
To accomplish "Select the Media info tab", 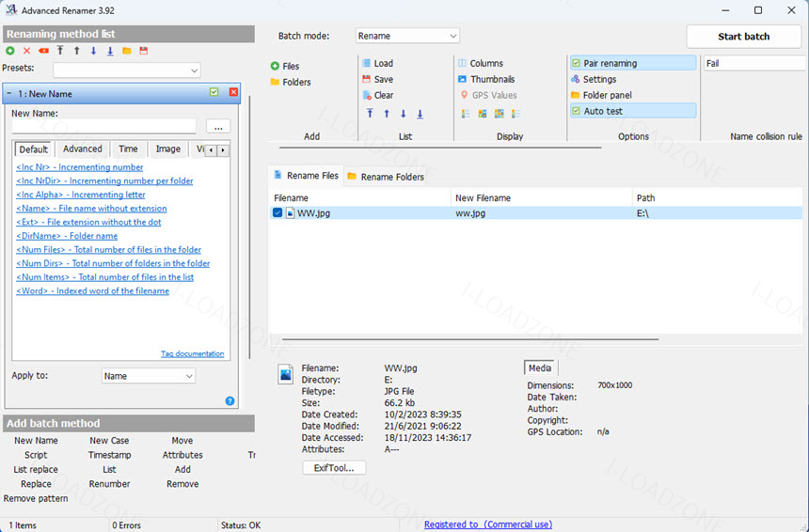I will [540, 368].
